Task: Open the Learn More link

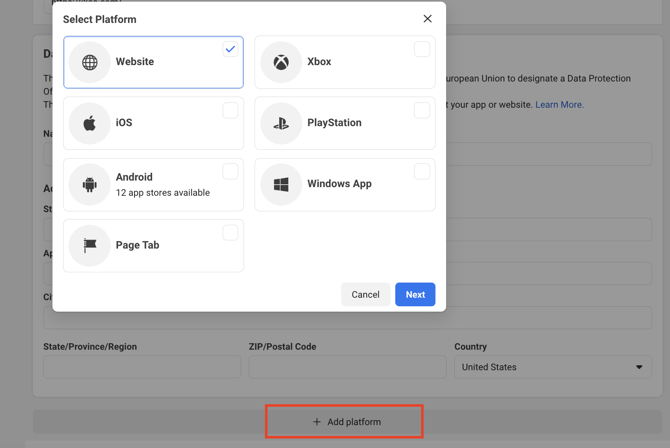Action: tap(559, 105)
